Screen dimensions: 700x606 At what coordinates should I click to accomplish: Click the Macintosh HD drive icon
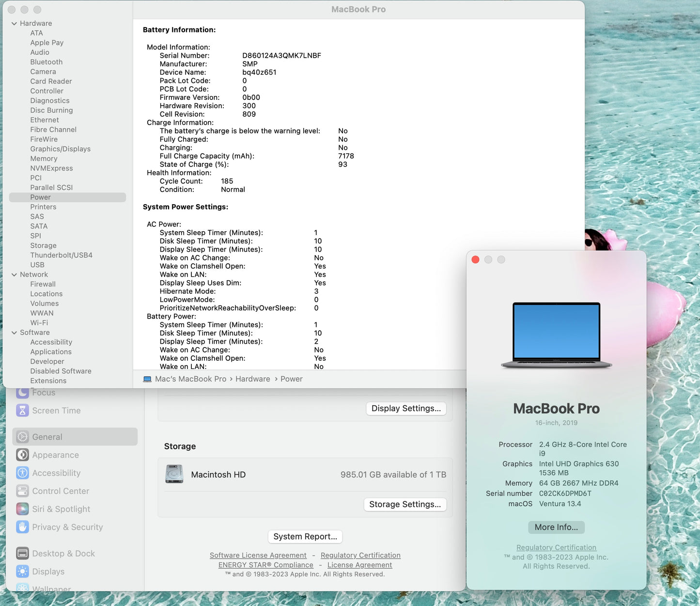tap(174, 474)
